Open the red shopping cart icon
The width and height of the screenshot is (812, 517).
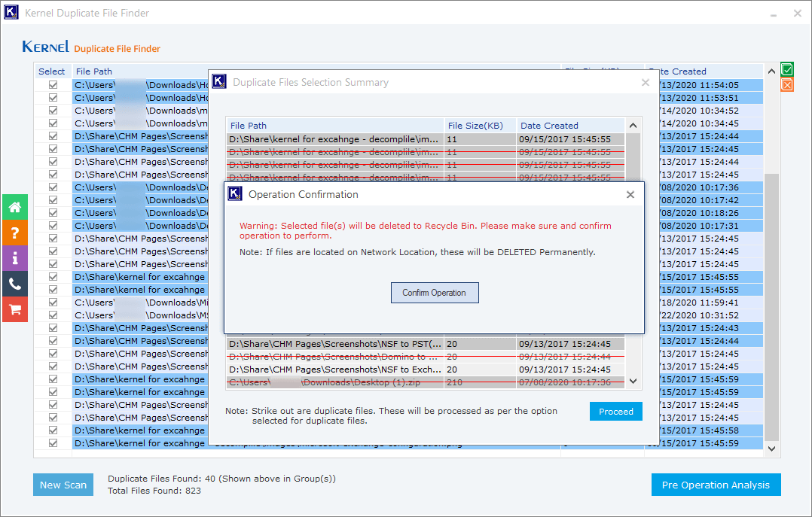click(x=15, y=309)
